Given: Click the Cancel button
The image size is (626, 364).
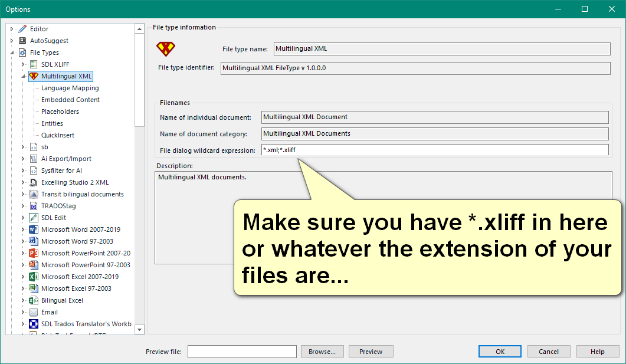Looking at the screenshot, I should pos(549,351).
